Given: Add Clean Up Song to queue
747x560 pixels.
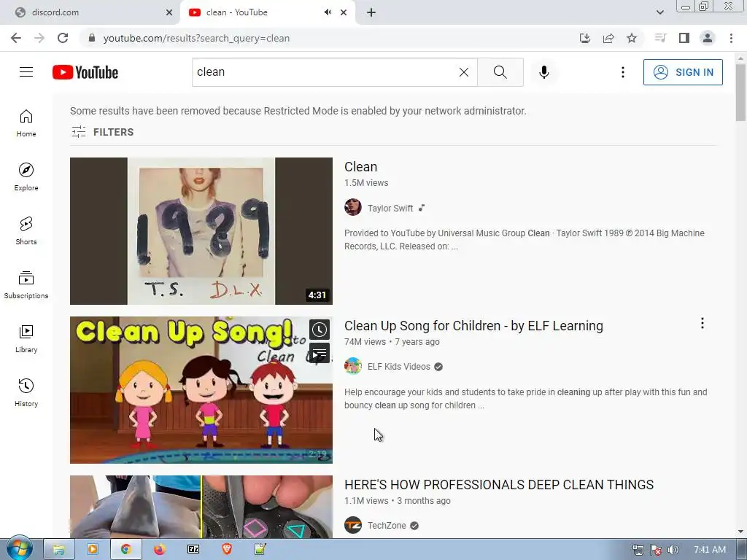Looking at the screenshot, I should coord(320,354).
